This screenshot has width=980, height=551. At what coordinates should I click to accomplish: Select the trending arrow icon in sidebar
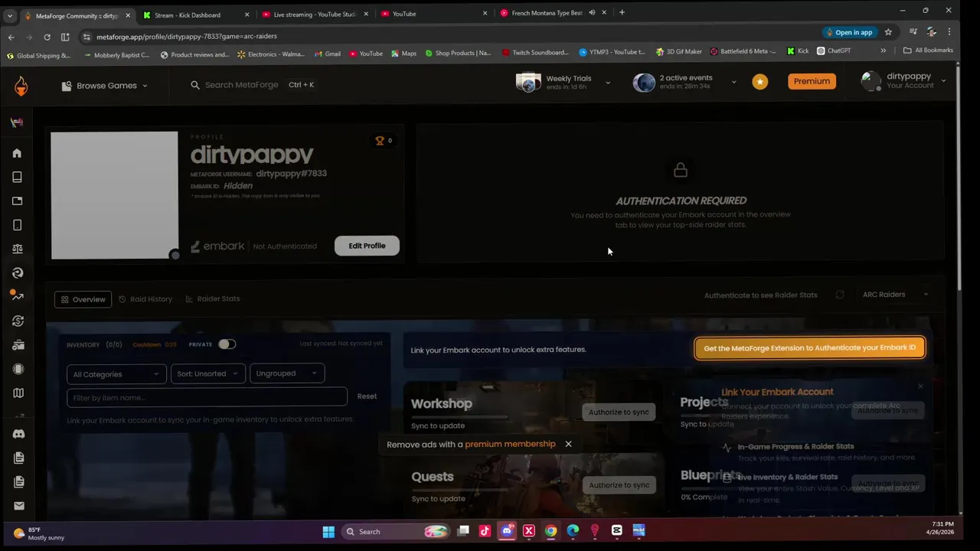(17, 296)
